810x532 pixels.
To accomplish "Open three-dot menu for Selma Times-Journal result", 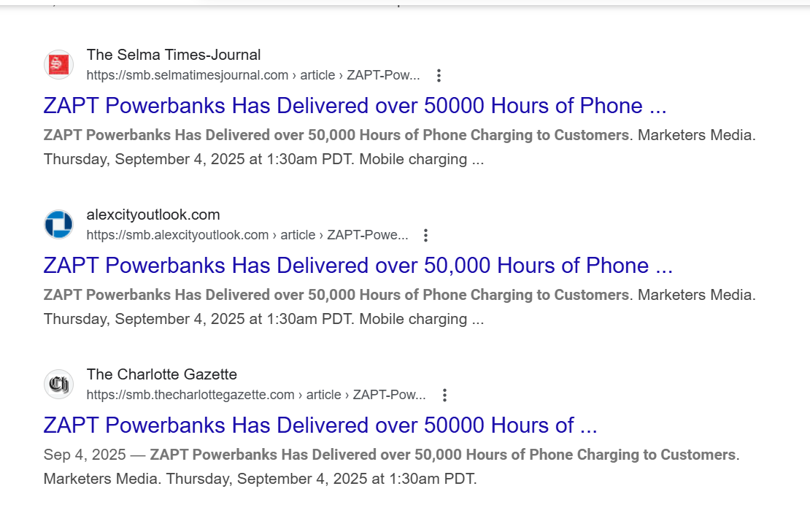I will (439, 75).
